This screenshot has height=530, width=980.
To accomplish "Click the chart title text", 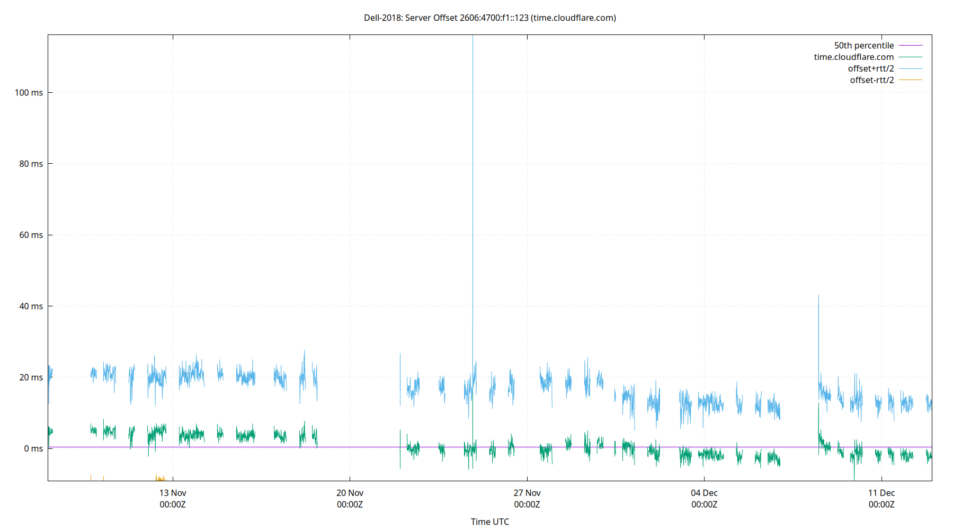I will coord(489,17).
